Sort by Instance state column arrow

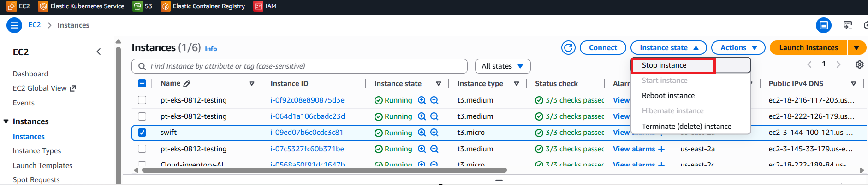point(439,84)
